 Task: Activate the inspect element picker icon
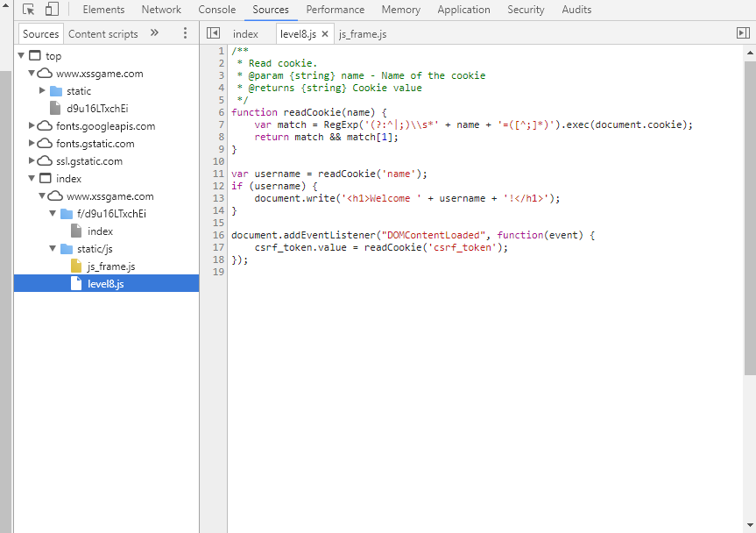28,10
